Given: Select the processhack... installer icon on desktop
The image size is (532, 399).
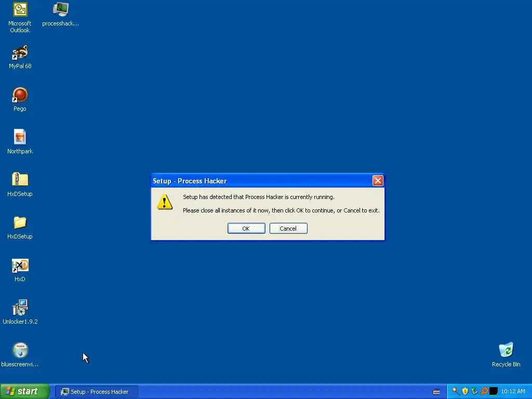Looking at the screenshot, I should pyautogui.click(x=60, y=15).
